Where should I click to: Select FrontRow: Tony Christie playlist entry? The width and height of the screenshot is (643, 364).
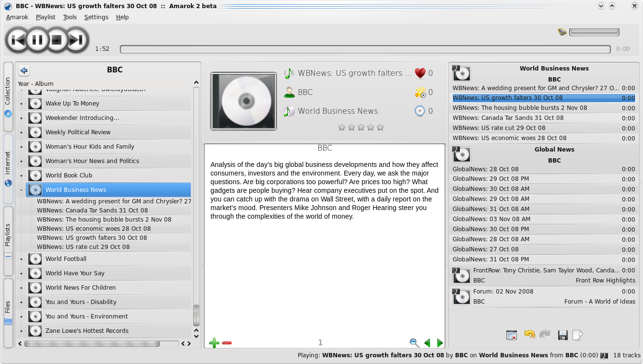tap(544, 276)
